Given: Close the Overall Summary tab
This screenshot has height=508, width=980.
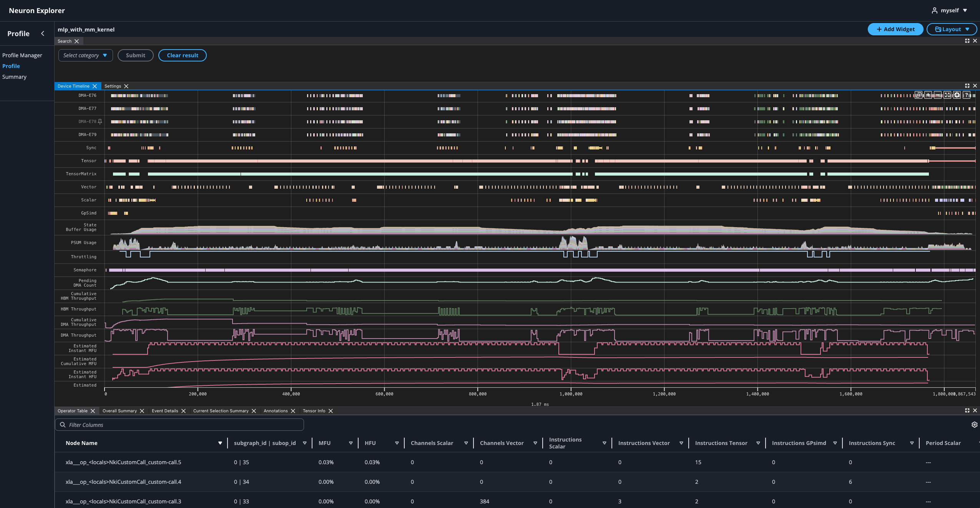Looking at the screenshot, I should [x=142, y=411].
